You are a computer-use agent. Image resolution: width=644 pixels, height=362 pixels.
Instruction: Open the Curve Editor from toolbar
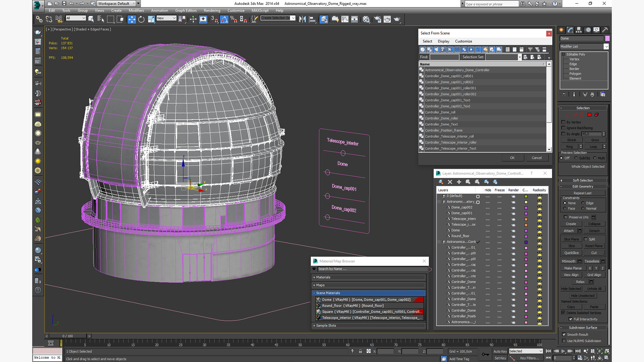tap(345, 19)
